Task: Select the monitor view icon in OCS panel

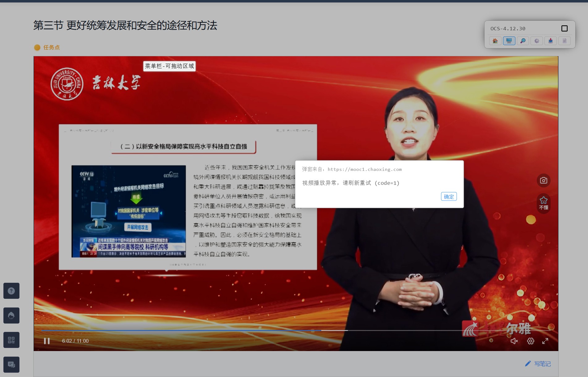Action: [x=509, y=40]
